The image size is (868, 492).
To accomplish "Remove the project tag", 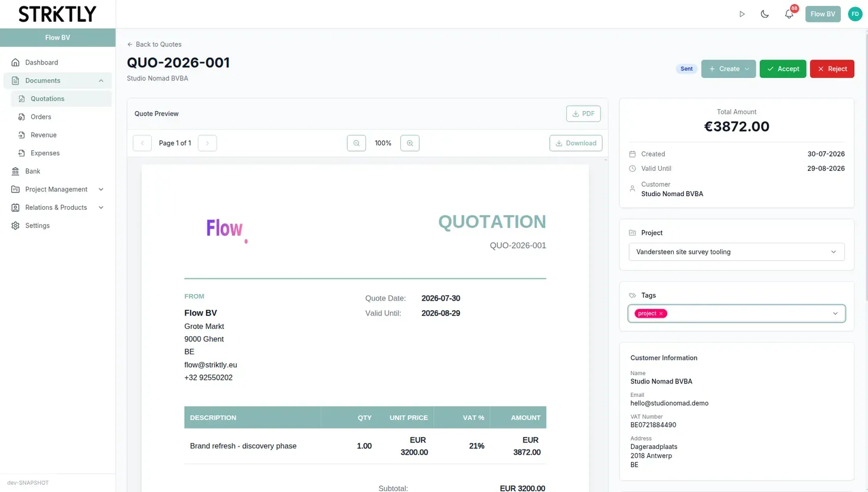I will (661, 314).
